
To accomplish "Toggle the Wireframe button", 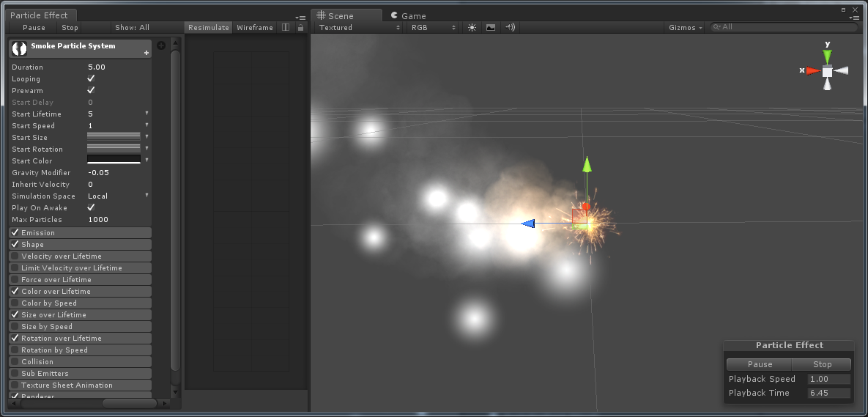I will (255, 27).
